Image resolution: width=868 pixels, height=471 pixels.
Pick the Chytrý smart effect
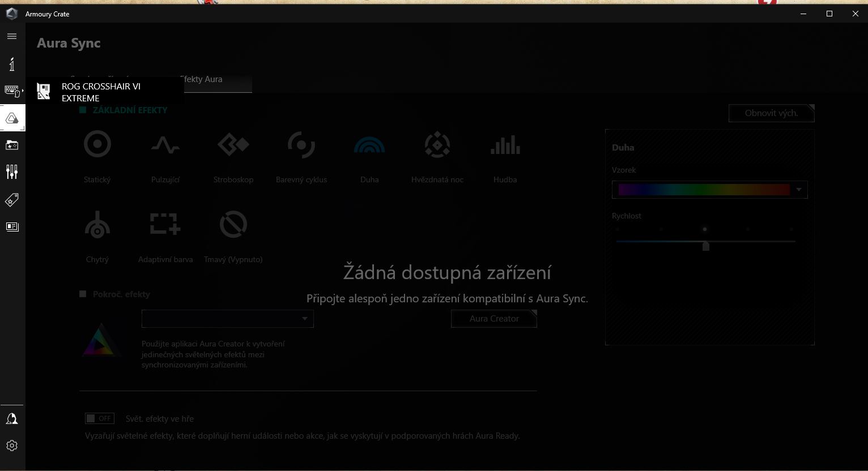pyautogui.click(x=97, y=225)
